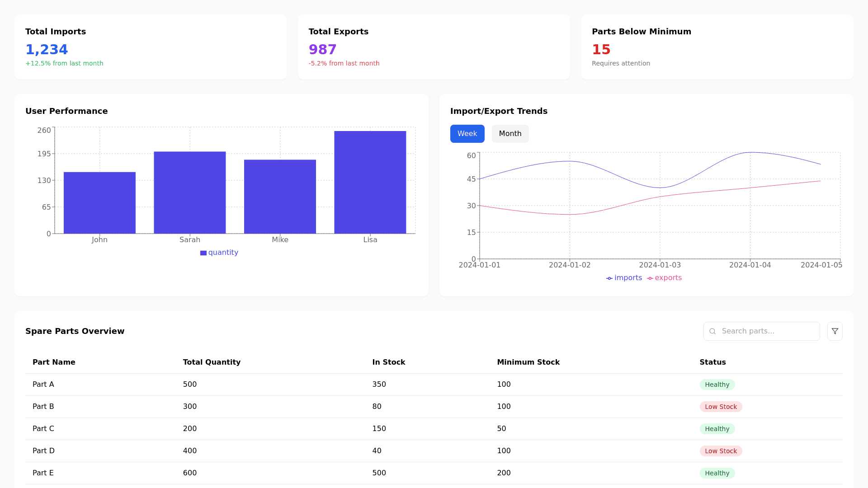868x488 pixels.
Task: Click the search magnifier icon
Action: tap(712, 331)
